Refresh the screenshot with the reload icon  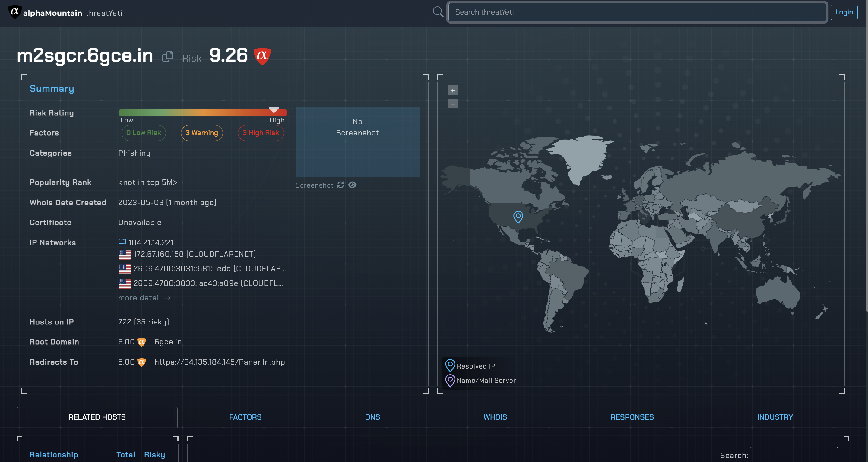341,185
